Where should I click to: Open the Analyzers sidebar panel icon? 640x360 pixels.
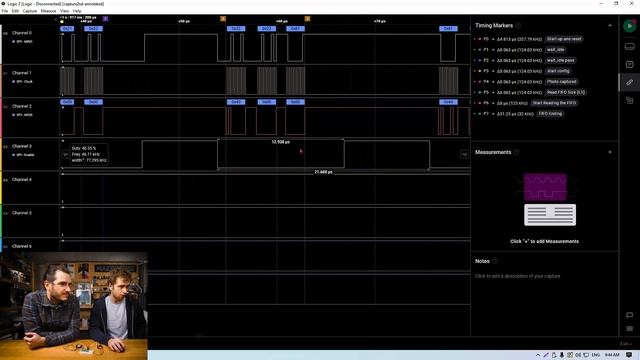pyautogui.click(x=629, y=64)
